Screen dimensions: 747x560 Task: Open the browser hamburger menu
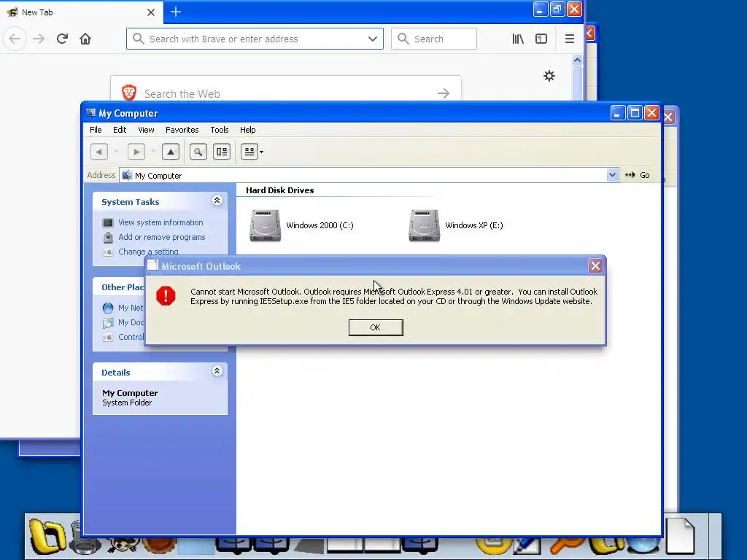(569, 39)
